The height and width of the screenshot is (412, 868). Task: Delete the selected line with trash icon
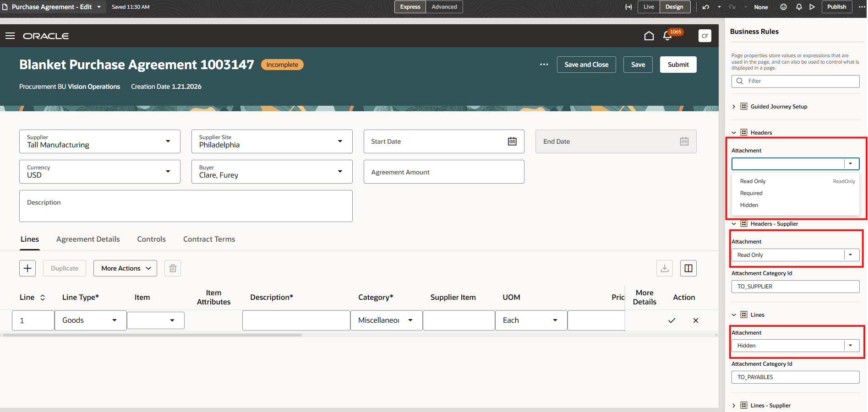click(x=172, y=268)
